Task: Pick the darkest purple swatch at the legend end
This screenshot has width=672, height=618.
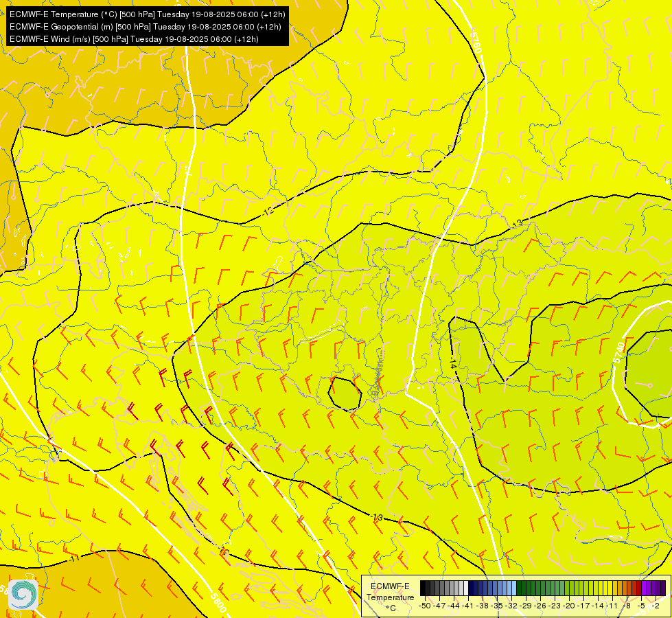Action: pos(663,588)
